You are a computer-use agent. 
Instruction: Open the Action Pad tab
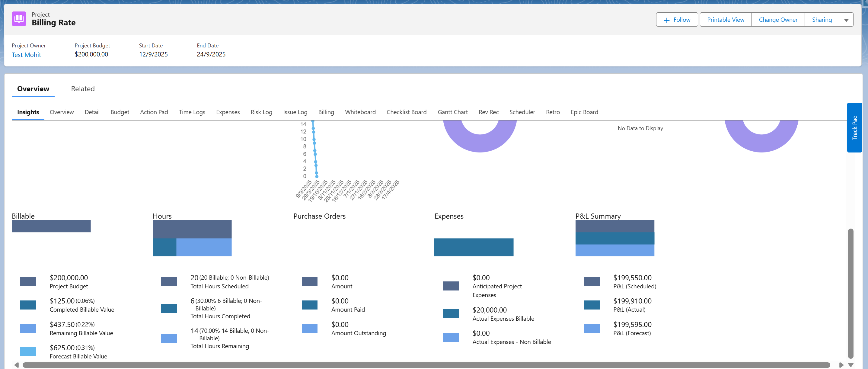(154, 112)
